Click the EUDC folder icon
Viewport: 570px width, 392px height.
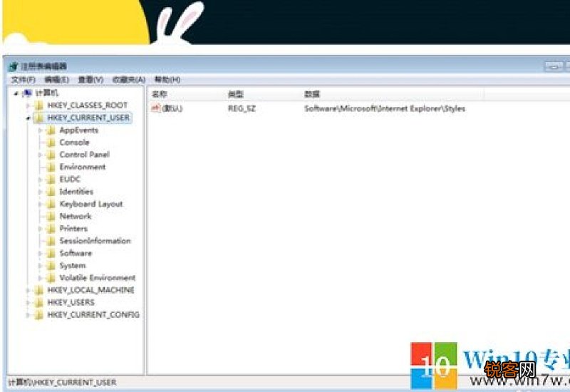tap(51, 180)
